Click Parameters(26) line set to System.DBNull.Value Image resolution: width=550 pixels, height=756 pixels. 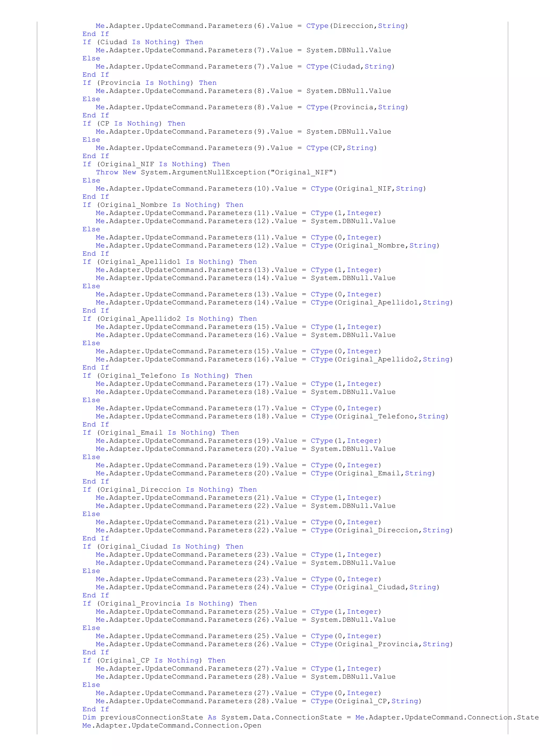pos(245,620)
